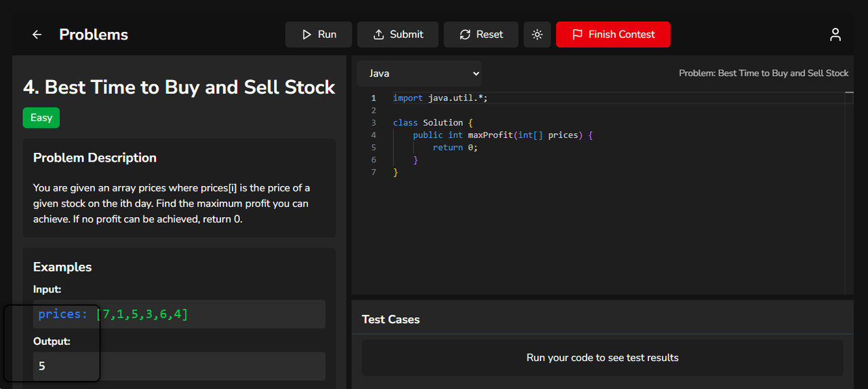This screenshot has width=868, height=389.
Task: Click the flag icon on Finish Contest
Action: 577,35
